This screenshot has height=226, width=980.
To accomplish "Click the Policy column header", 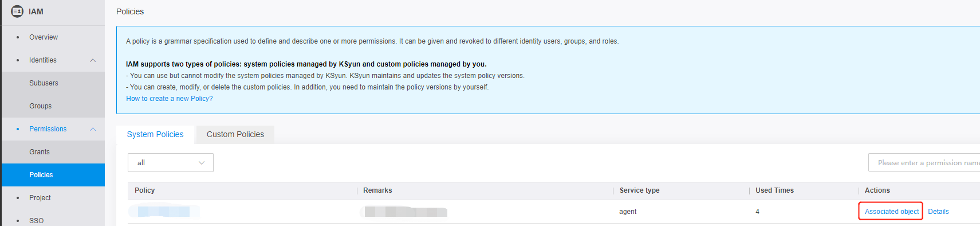I will tap(145, 190).
